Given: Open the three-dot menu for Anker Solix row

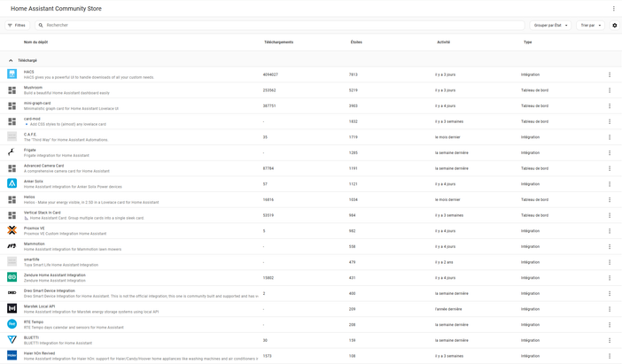Looking at the screenshot, I should click(610, 184).
